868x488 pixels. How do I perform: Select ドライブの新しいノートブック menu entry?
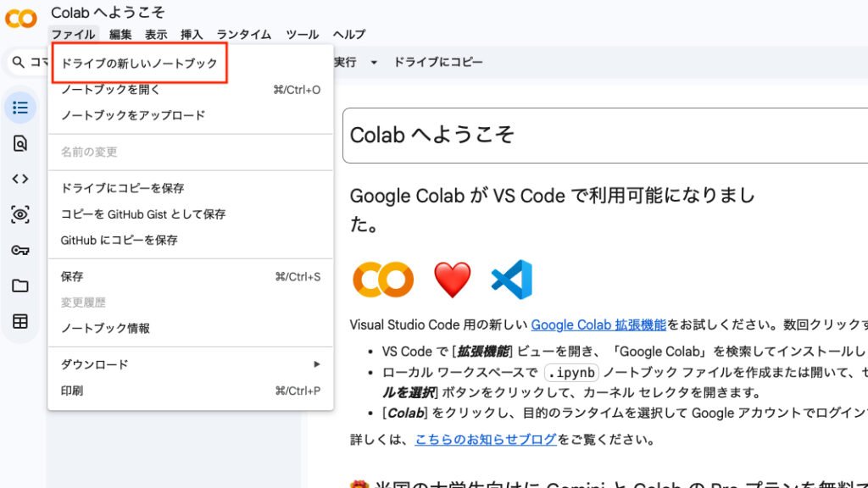pyautogui.click(x=138, y=62)
